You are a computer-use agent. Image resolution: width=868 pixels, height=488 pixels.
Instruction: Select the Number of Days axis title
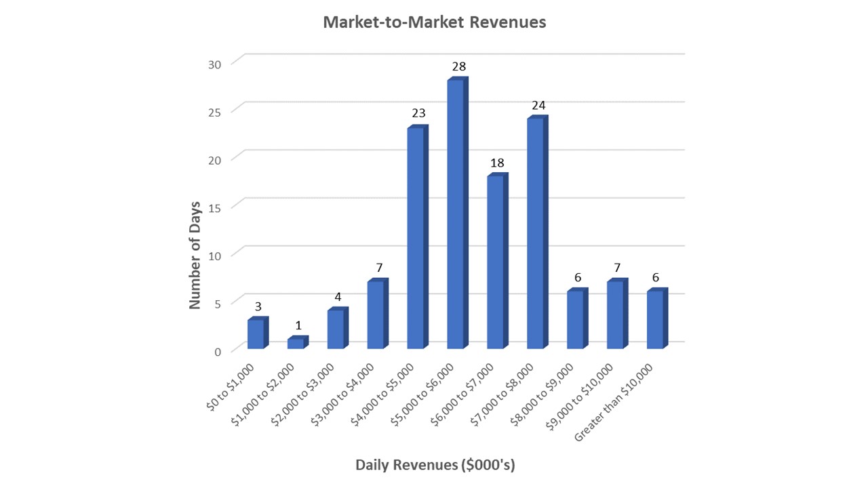195,255
